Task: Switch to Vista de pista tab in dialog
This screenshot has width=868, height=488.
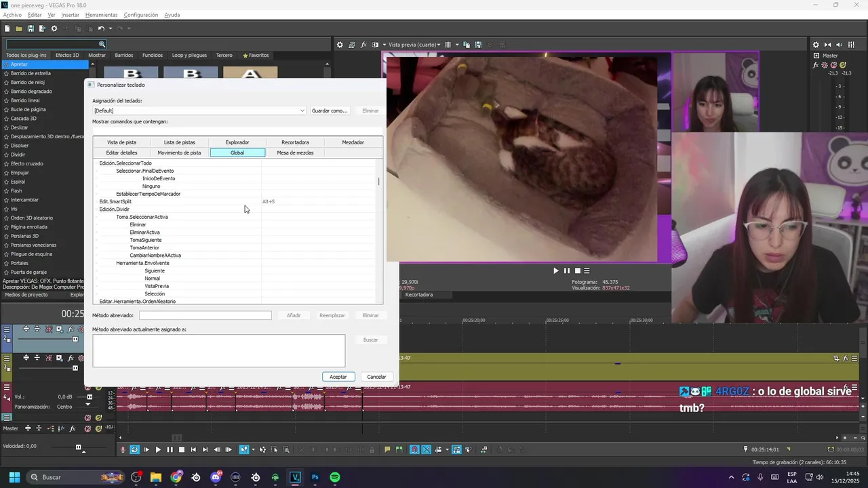Action: tap(122, 142)
